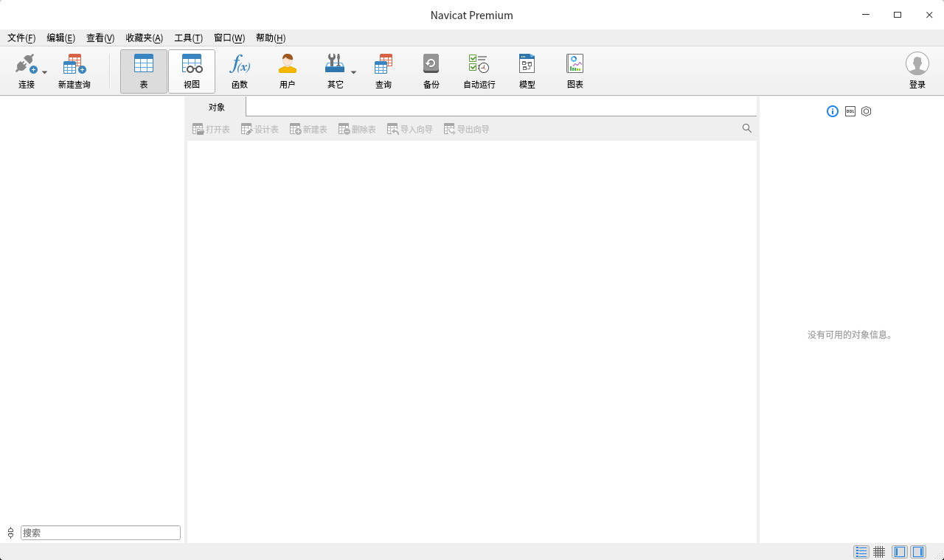The image size is (944, 560).
Task: Click the 用户 (User) toolbar icon
Action: click(288, 71)
